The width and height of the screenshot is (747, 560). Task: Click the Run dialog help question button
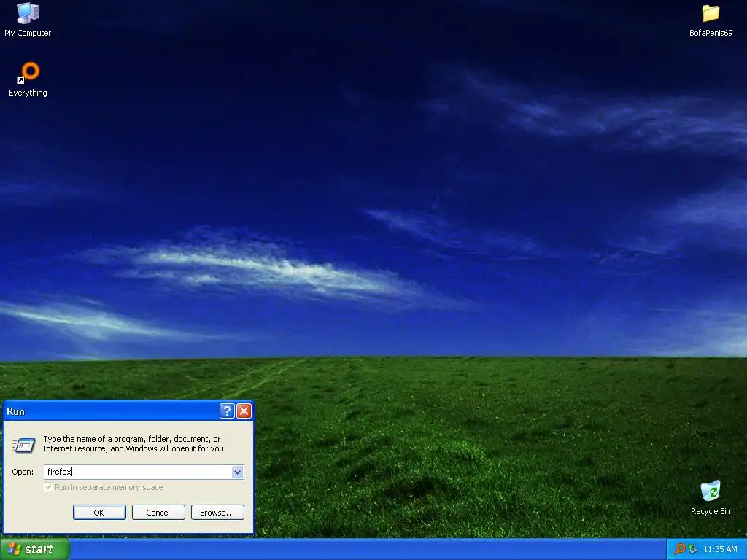coord(227,411)
